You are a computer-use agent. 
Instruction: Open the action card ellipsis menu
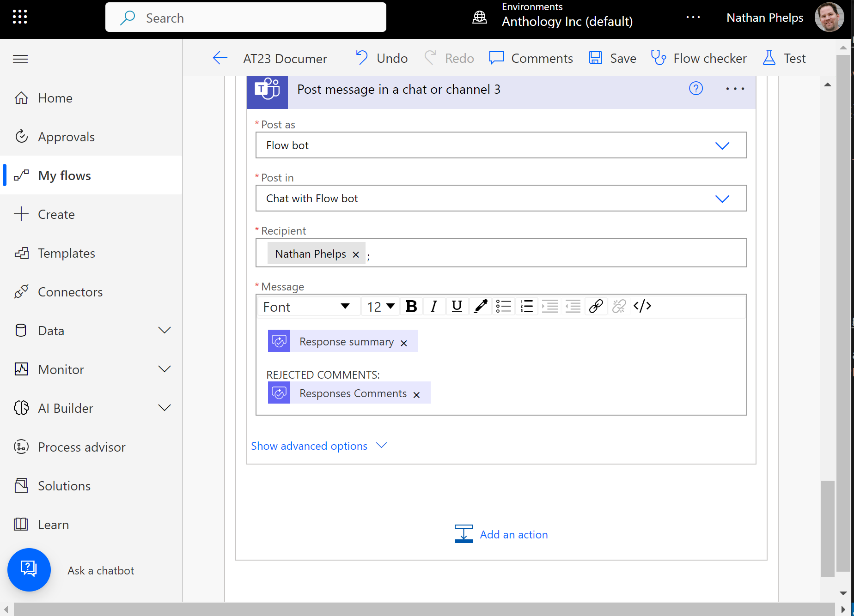tap(735, 89)
